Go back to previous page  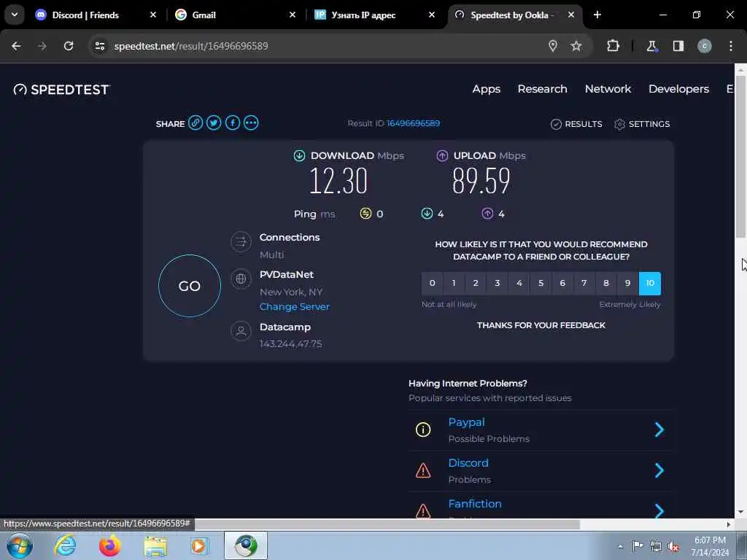click(16, 46)
